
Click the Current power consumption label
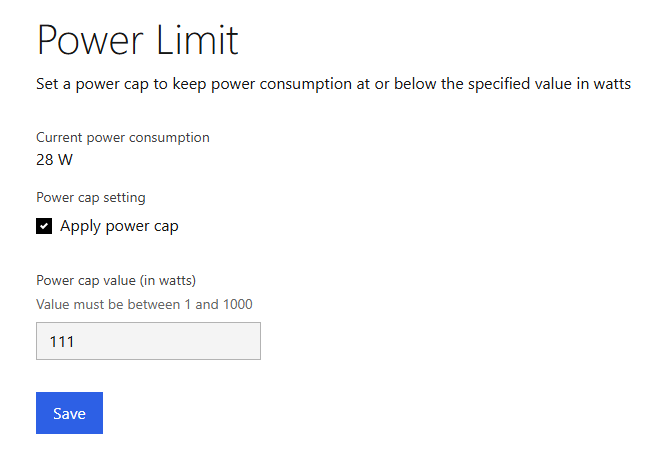click(x=123, y=138)
